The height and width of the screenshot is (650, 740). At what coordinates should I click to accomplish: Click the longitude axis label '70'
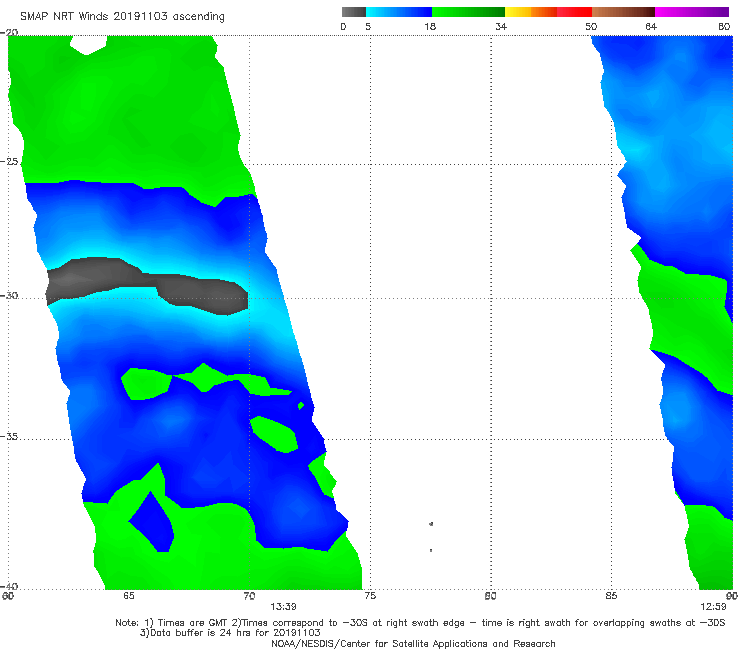(x=249, y=596)
